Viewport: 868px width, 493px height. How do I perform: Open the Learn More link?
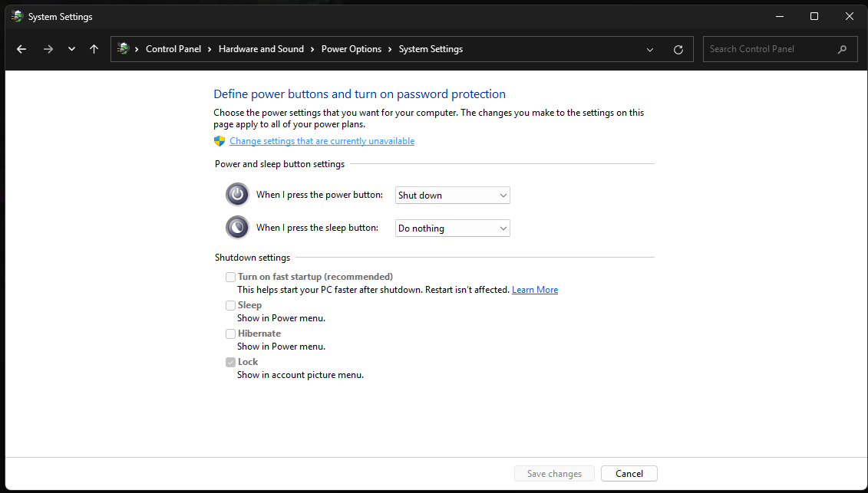point(535,290)
